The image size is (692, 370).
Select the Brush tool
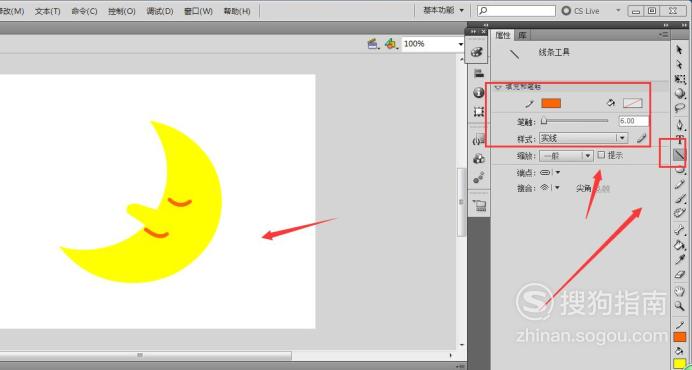coord(680,199)
